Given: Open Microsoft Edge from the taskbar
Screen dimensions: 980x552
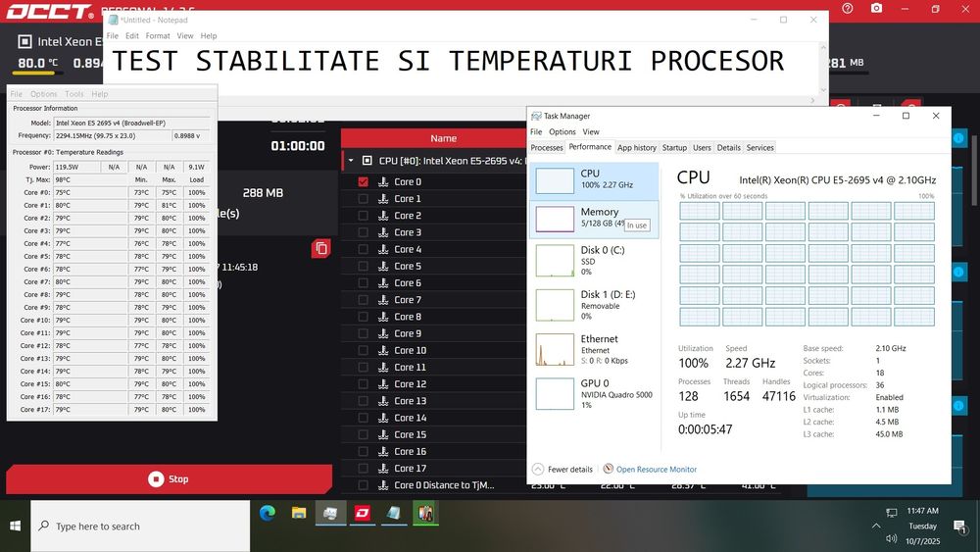Looking at the screenshot, I should tap(268, 513).
